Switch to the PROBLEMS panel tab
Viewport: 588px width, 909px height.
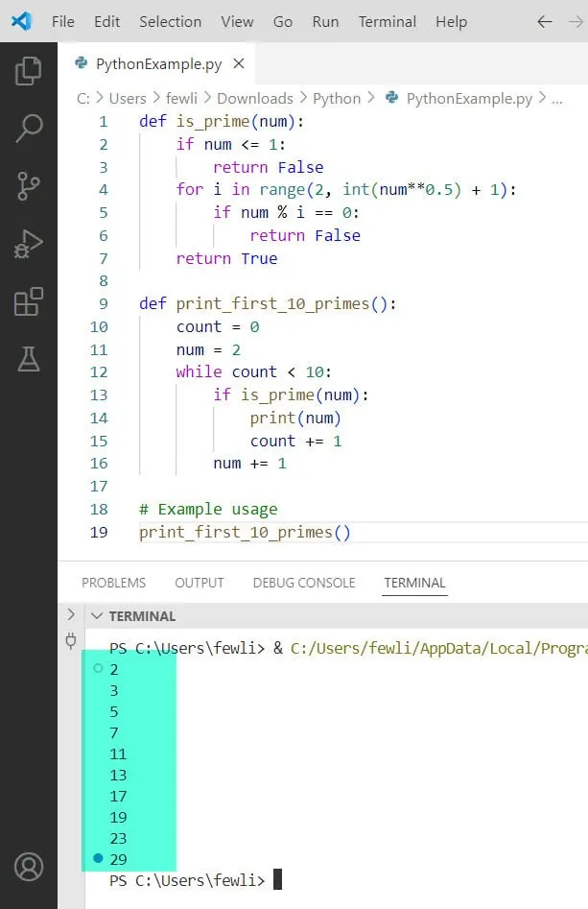pos(113,583)
